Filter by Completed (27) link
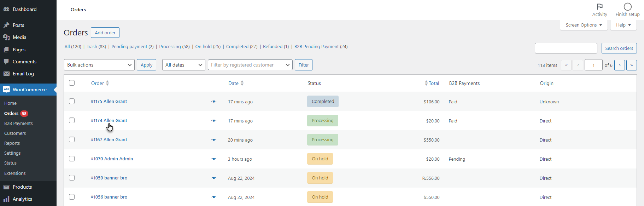Image resolution: width=644 pixels, height=206 pixels. pos(242,47)
